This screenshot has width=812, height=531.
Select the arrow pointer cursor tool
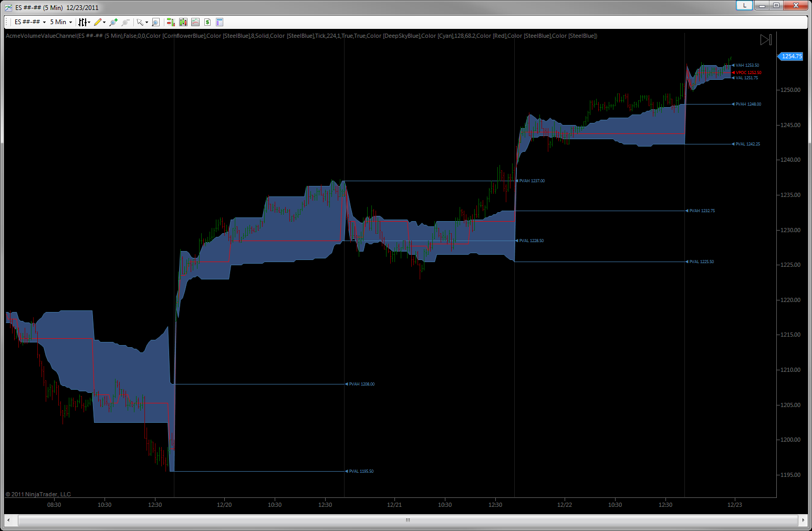141,22
